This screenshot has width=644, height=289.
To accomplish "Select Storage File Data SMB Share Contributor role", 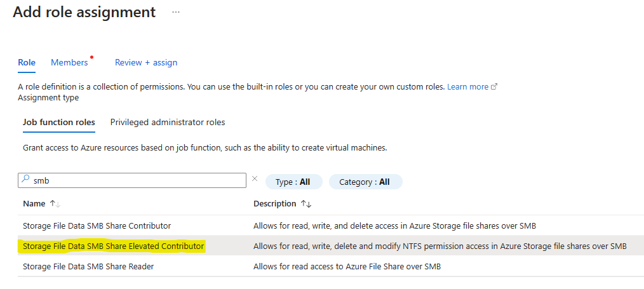I will tap(97, 225).
